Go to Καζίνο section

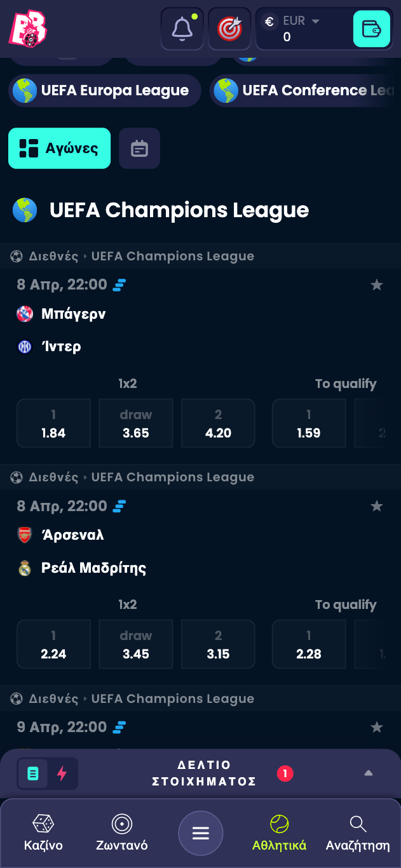pos(43,833)
